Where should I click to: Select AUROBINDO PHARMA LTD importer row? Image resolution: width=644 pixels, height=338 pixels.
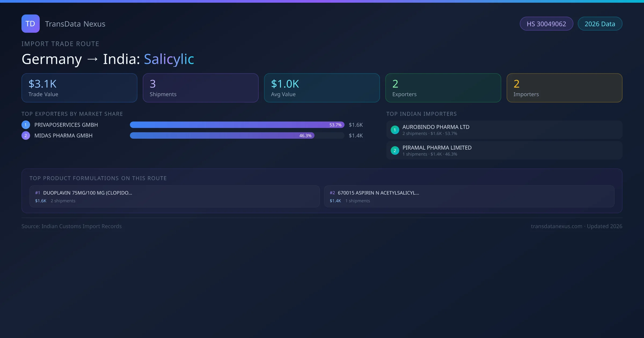[504, 130]
